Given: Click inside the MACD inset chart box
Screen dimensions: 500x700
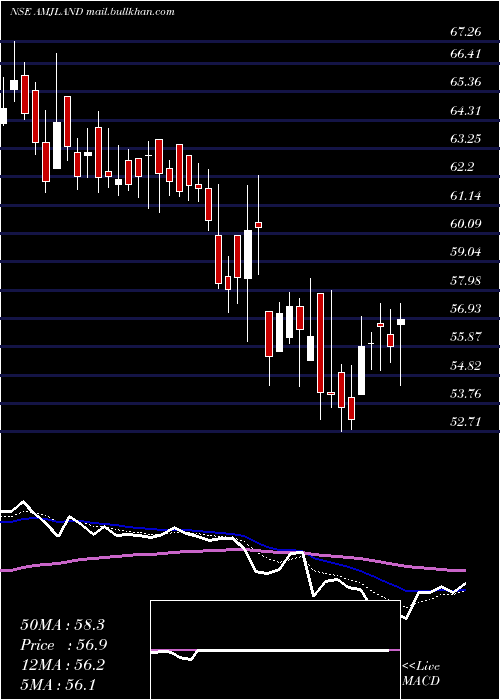Looking at the screenshot, I should click(275, 650).
